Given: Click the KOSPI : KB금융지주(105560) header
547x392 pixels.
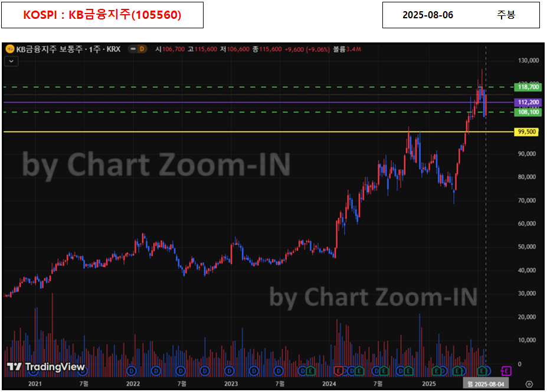Looking at the screenshot, I should [x=102, y=15].
